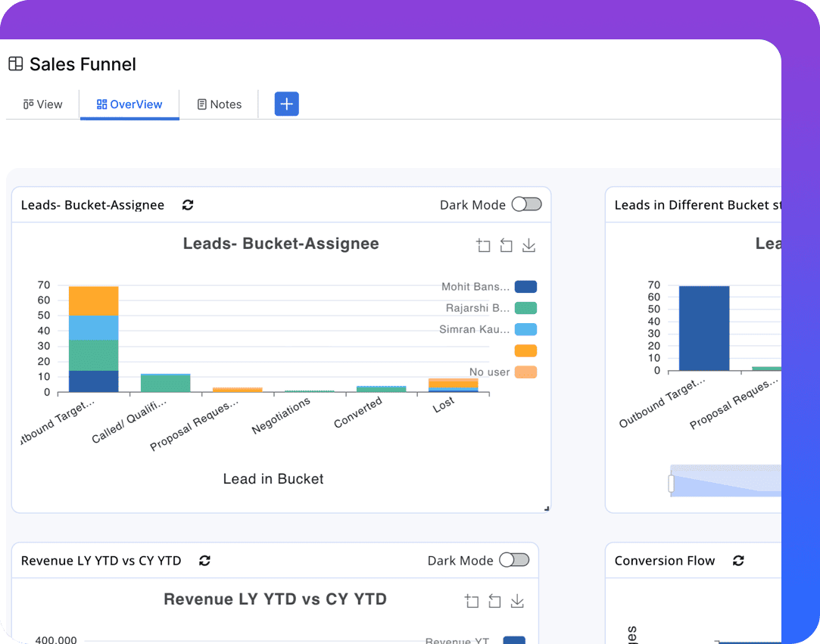Click the 'Leads in Different Bucket' widget title
The image size is (820, 644).
(698, 205)
